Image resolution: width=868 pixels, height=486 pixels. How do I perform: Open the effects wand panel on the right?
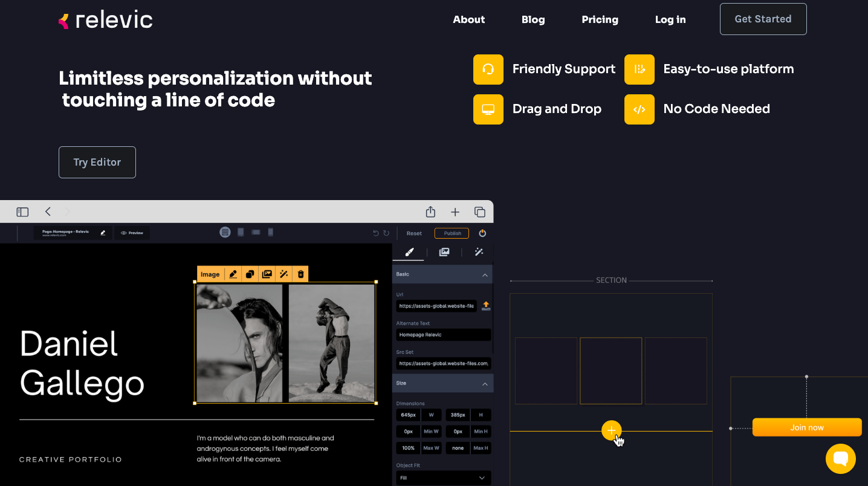pos(479,252)
